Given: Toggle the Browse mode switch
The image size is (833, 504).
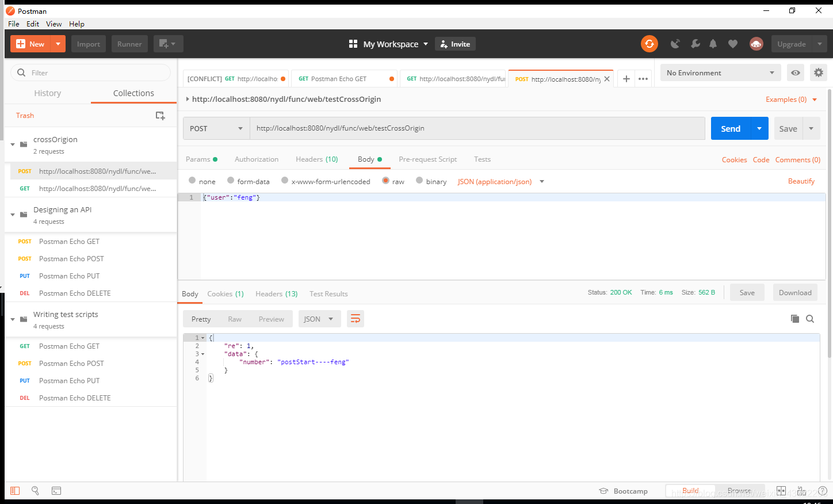Looking at the screenshot, I should tap(739, 491).
